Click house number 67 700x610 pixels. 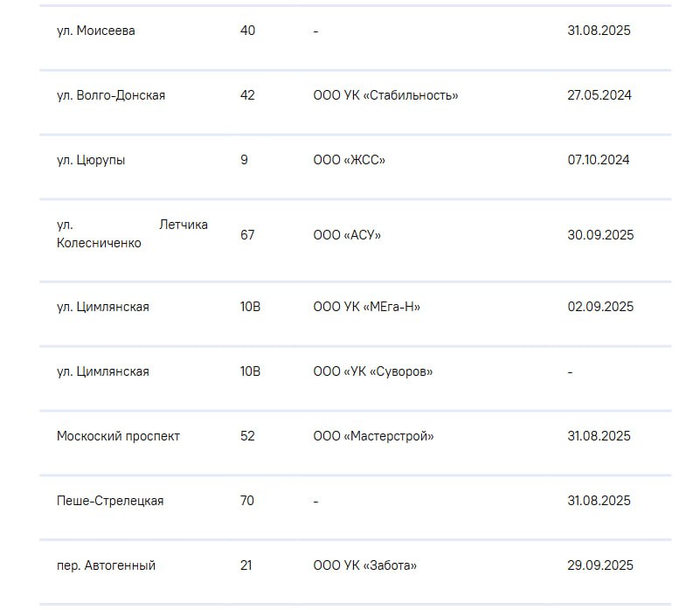[x=247, y=235]
